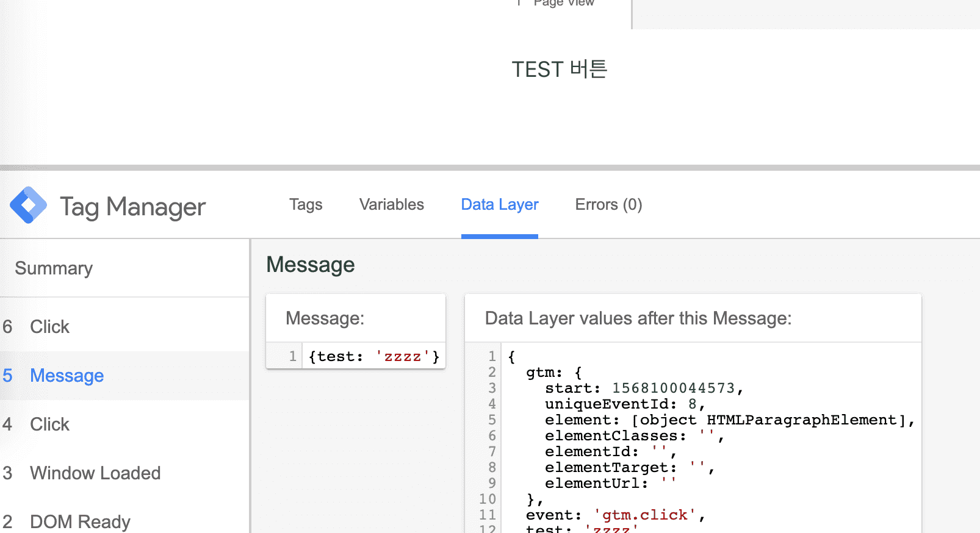Click the TEST 버튼 text on page
Image resolution: width=980 pixels, height=533 pixels.
tap(559, 70)
